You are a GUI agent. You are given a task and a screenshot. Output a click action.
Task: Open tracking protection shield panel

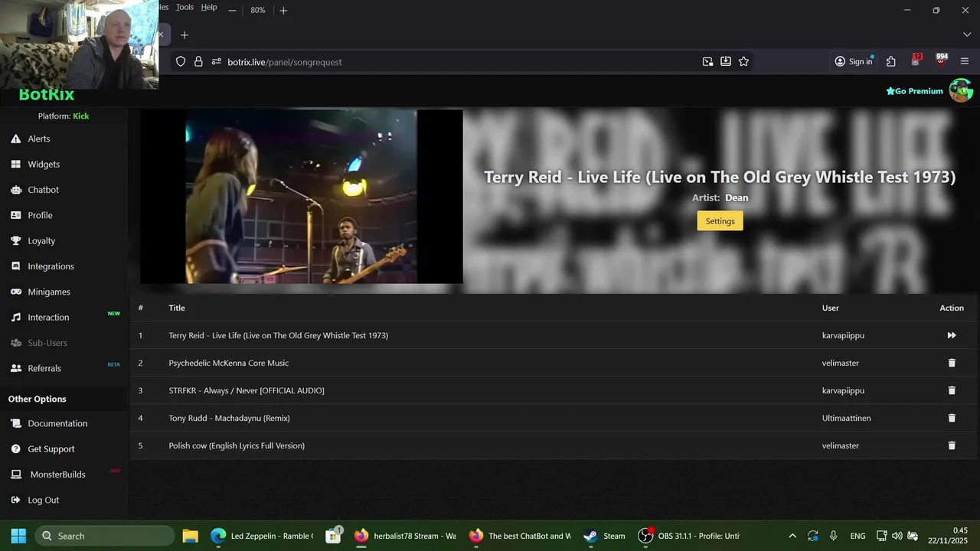click(x=181, y=61)
